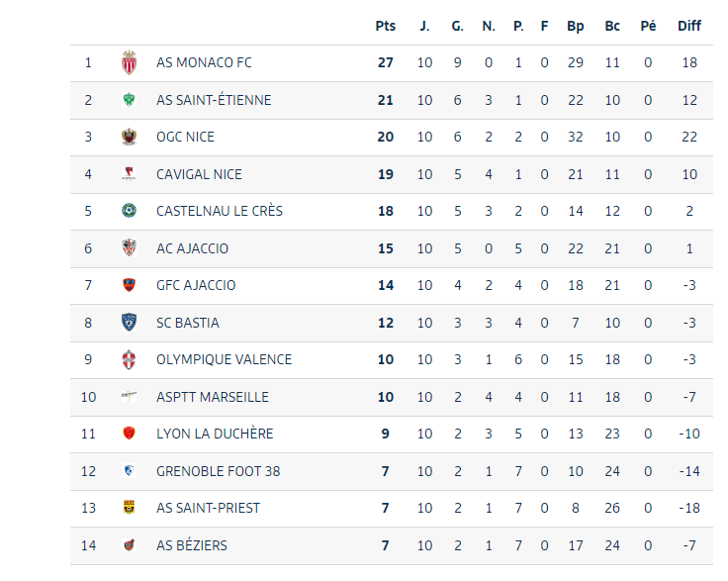The width and height of the screenshot is (728, 581).
Task: Open the ASPTT Marseille team name link
Action: pos(212,397)
